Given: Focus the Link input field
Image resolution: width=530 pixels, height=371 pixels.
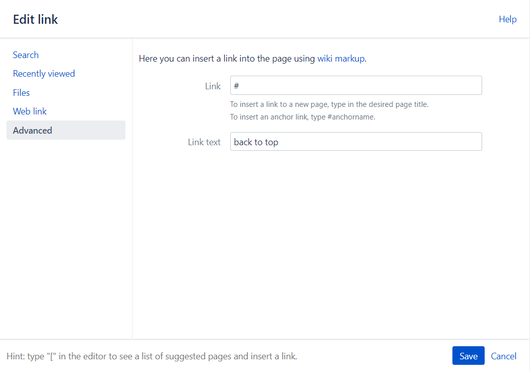Looking at the screenshot, I should (x=356, y=85).
